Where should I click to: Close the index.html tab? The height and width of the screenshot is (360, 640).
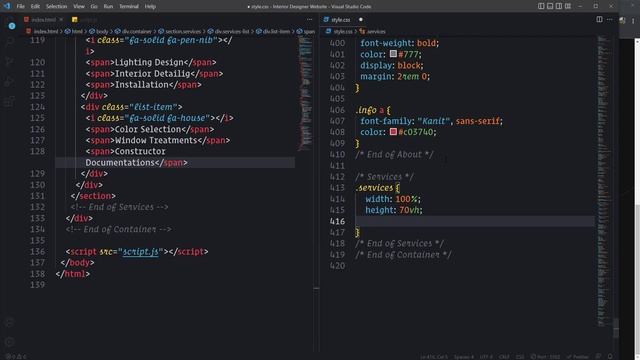[61, 19]
